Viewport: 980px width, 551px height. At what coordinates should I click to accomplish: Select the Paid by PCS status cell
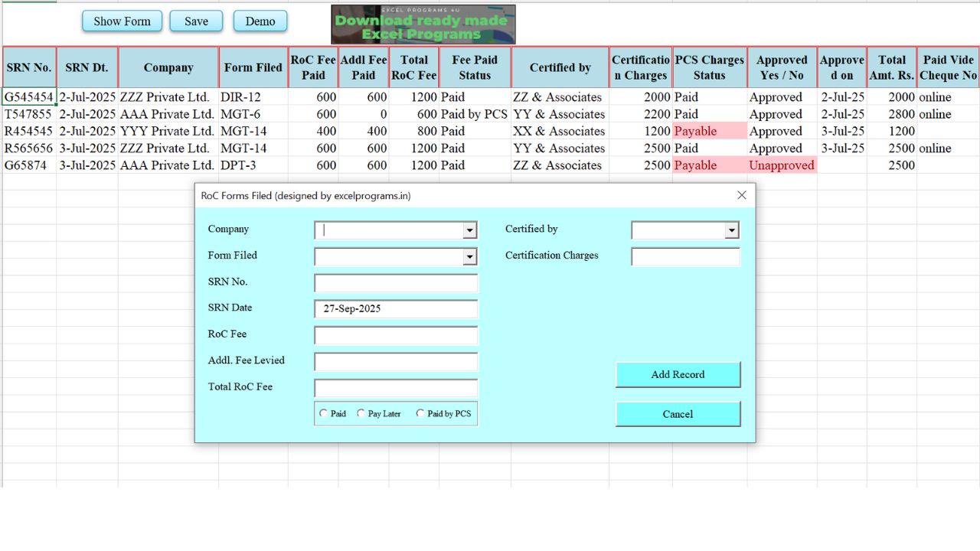[x=475, y=114]
